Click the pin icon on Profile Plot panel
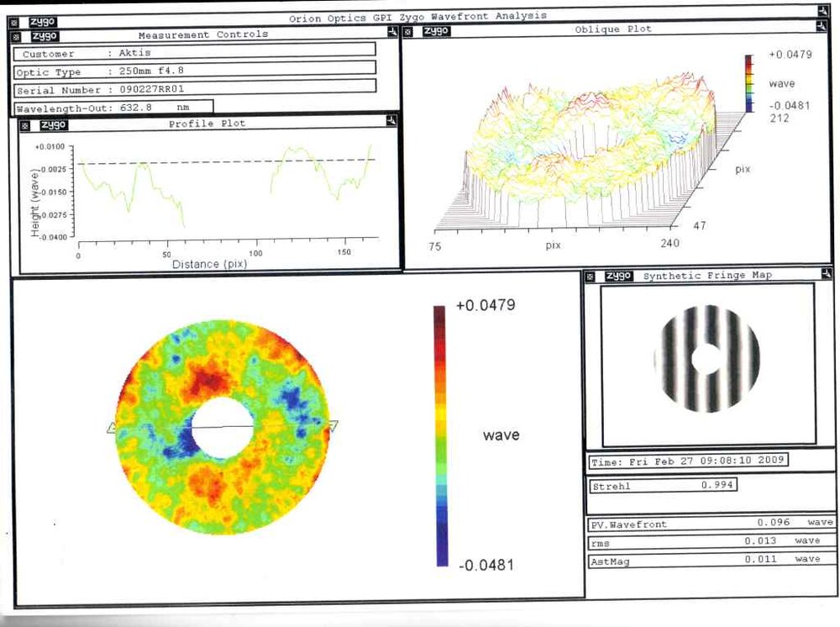This screenshot has height=627, width=840. pyautogui.click(x=391, y=121)
